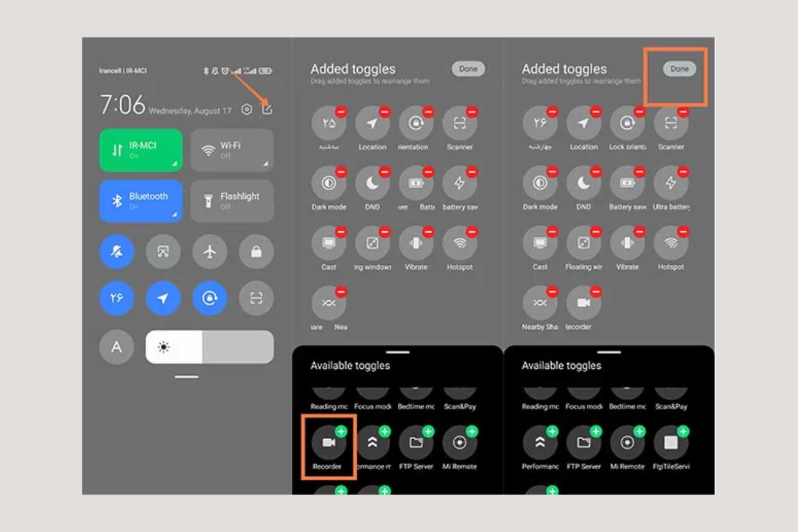Toggle the mute bell quick setting
This screenshot has width=798, height=532.
pos(117,252)
